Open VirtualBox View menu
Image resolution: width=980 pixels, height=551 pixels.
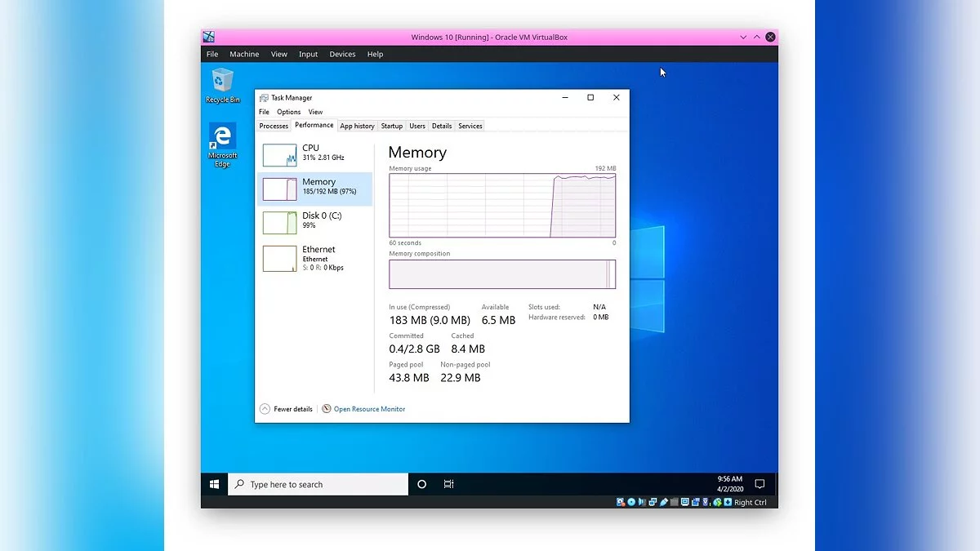(279, 54)
